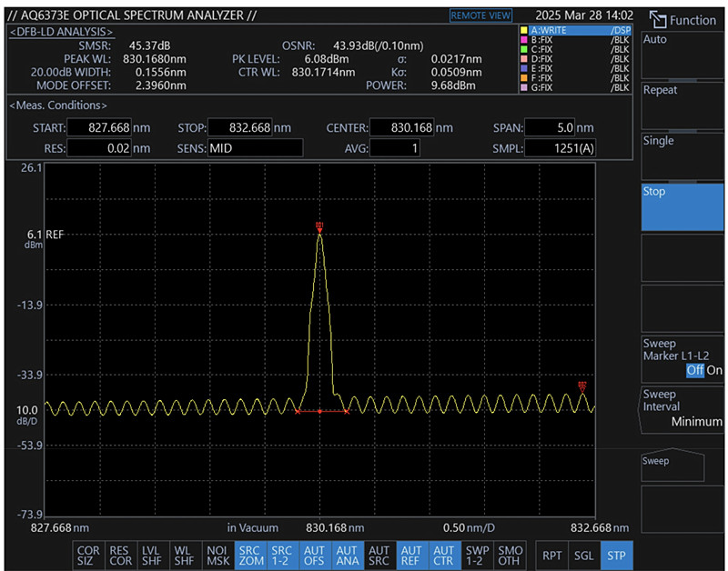
Task: Run a Single sweep
Action: click(x=682, y=156)
